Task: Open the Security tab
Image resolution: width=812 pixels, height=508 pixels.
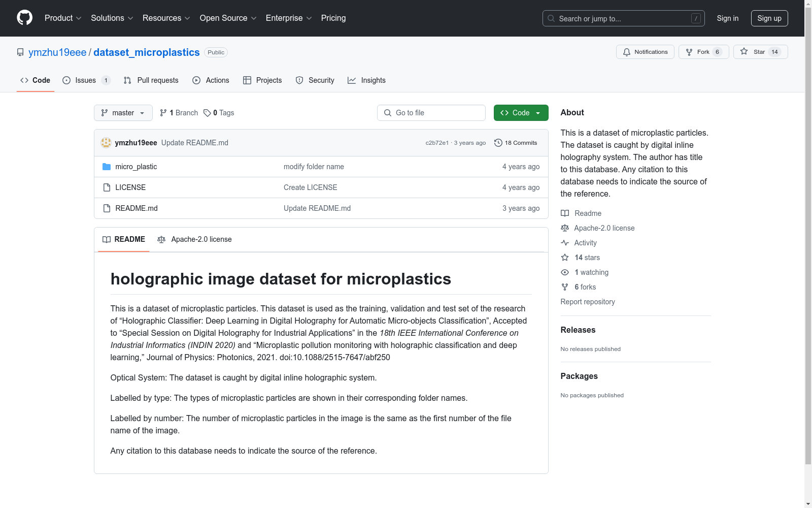Action: click(x=315, y=80)
